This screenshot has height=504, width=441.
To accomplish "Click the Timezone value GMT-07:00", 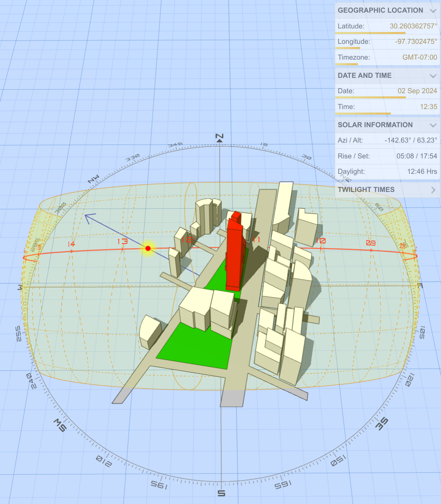I will coord(419,57).
